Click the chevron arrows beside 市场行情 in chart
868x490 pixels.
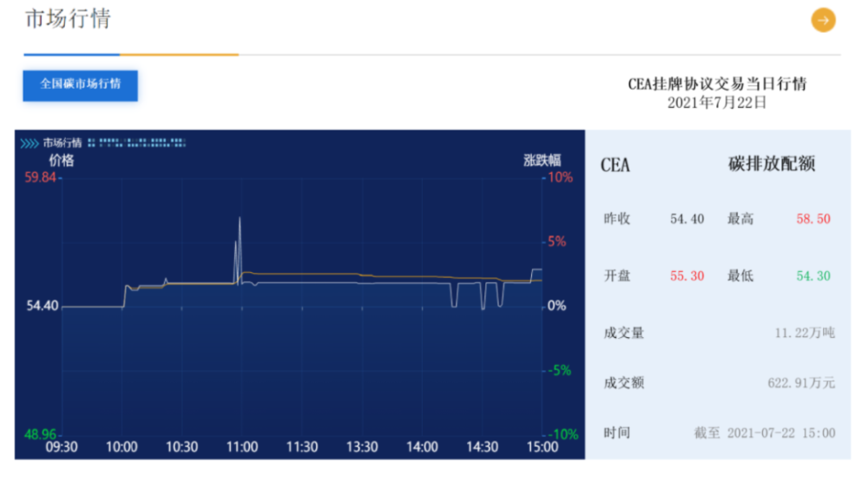pyautogui.click(x=30, y=143)
